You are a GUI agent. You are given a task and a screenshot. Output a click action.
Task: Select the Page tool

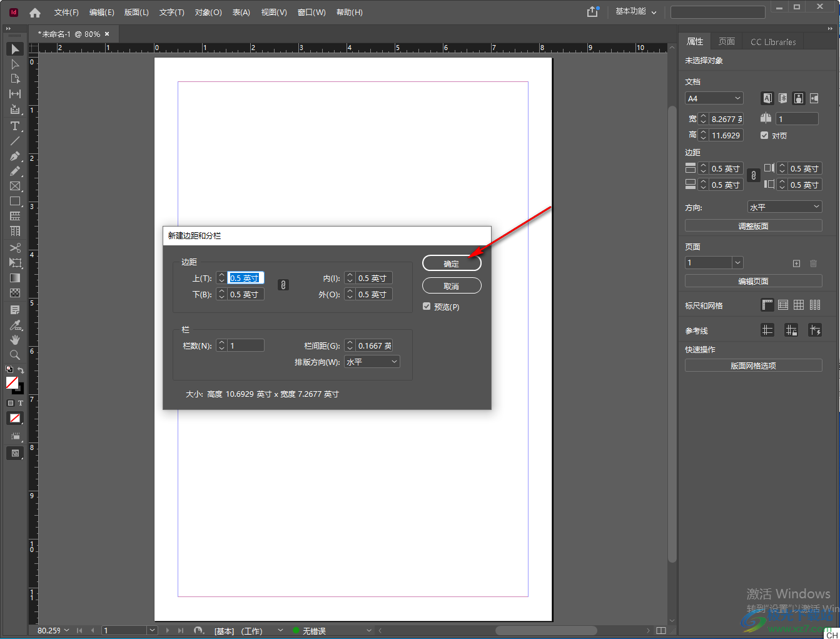tap(15, 79)
